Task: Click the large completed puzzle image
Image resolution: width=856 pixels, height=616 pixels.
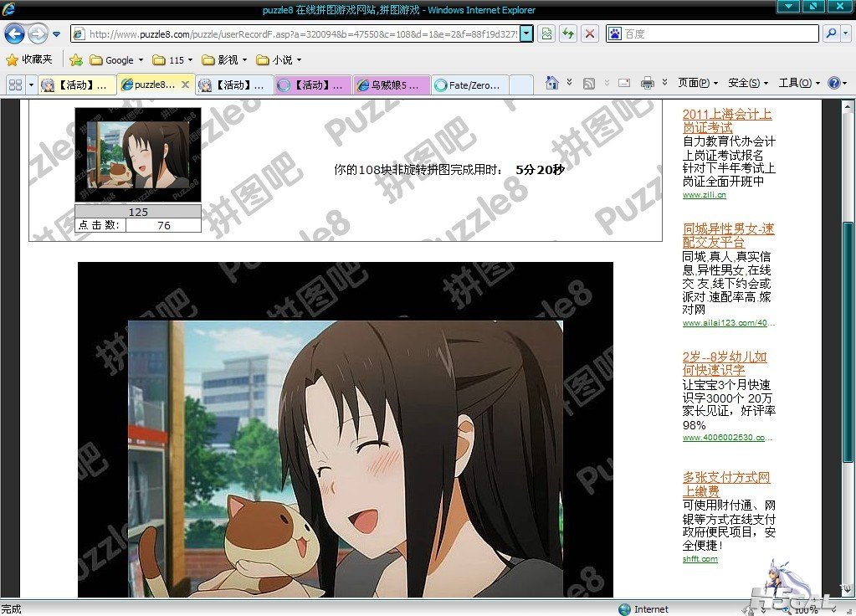Action: (346, 430)
